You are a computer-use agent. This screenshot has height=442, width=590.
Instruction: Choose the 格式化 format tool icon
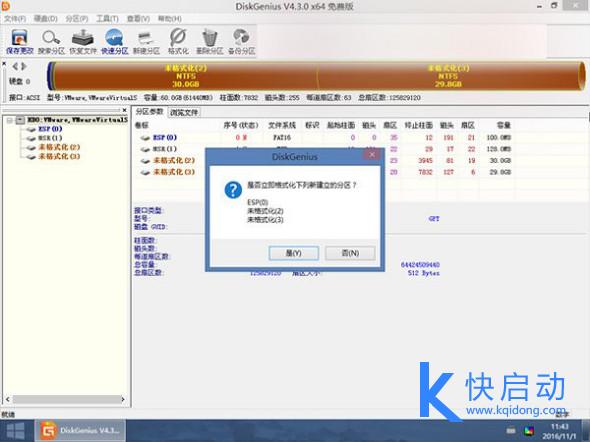coord(178,42)
